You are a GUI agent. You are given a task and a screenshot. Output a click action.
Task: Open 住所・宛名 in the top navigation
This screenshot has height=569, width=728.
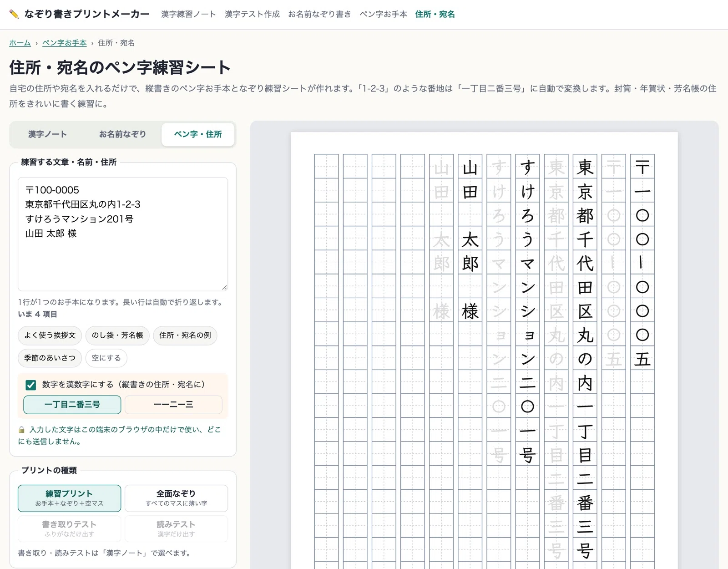tap(435, 14)
